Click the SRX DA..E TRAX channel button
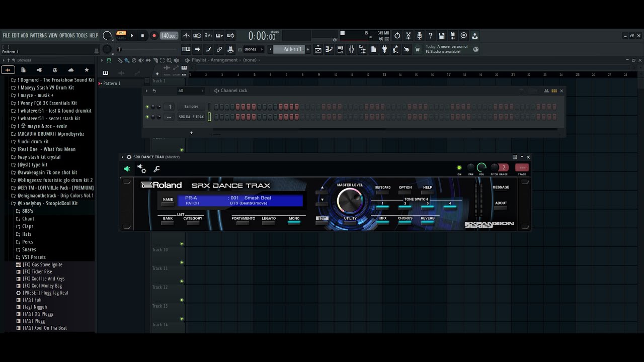 [191, 117]
